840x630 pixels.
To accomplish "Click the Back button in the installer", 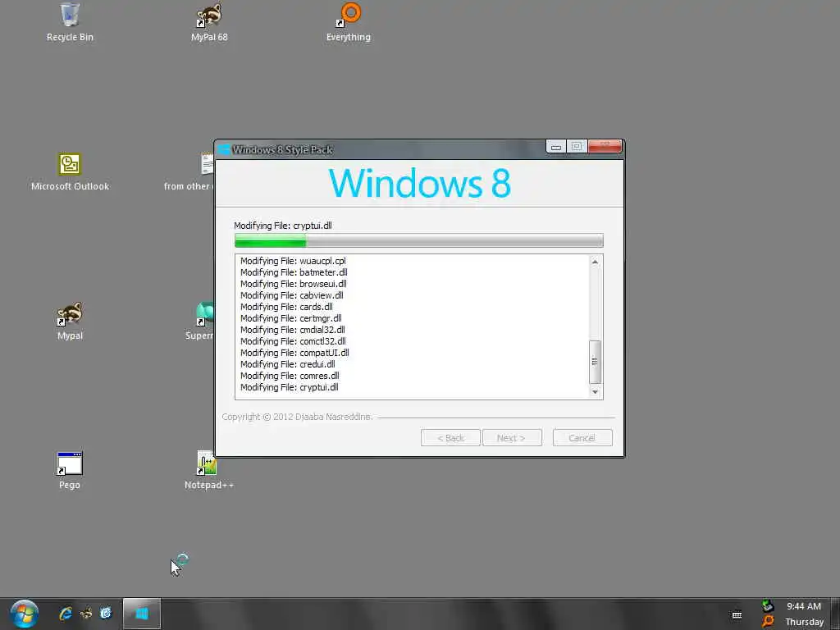I will pos(450,438).
